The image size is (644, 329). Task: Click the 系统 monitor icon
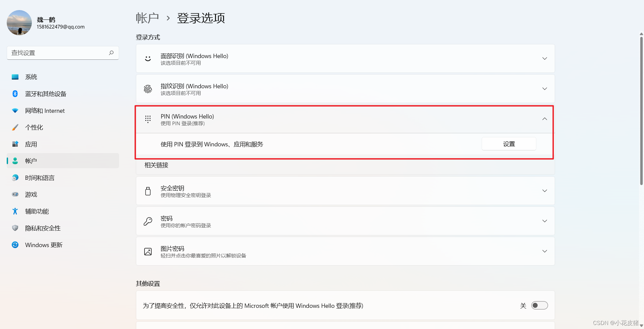[x=15, y=77]
